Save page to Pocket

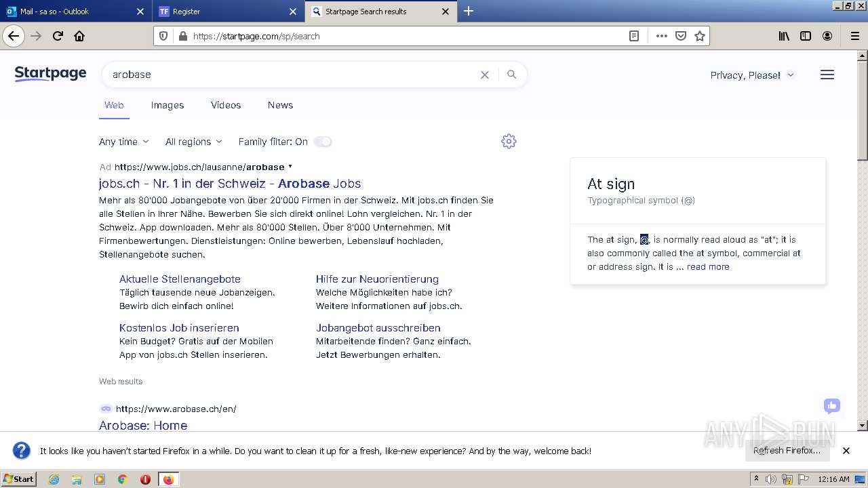(681, 36)
